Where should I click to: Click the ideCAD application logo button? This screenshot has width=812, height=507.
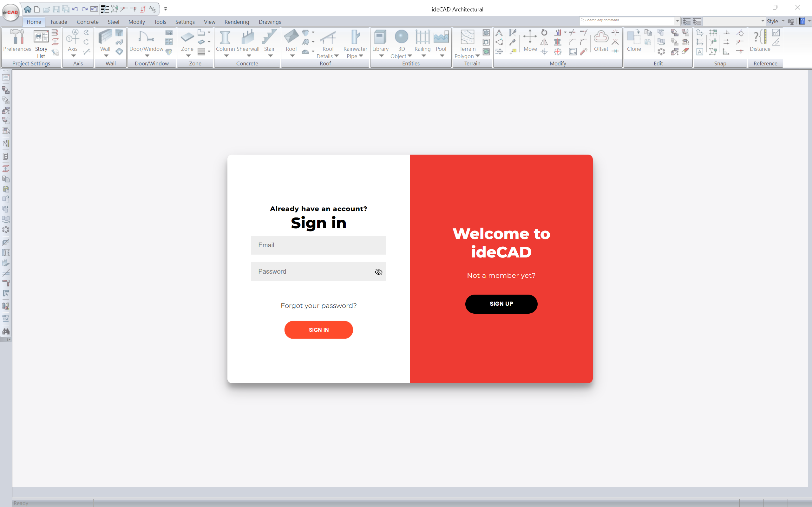(10, 12)
